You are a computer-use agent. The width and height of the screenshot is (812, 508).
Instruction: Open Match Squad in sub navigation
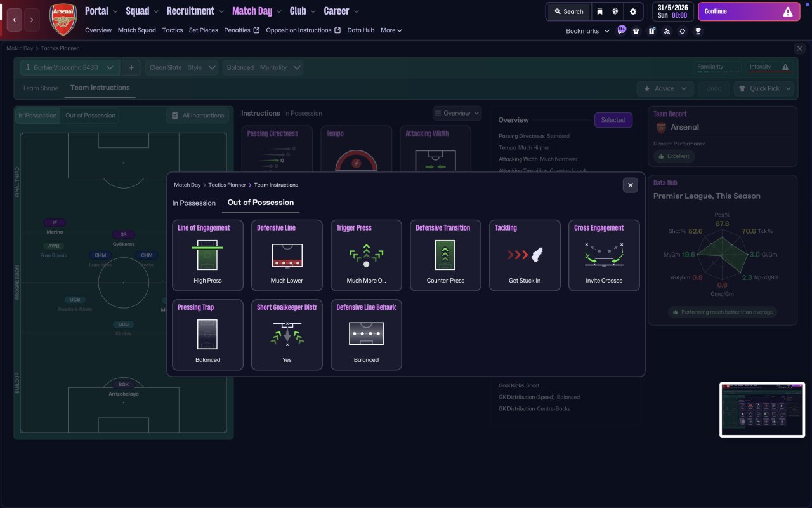point(136,30)
